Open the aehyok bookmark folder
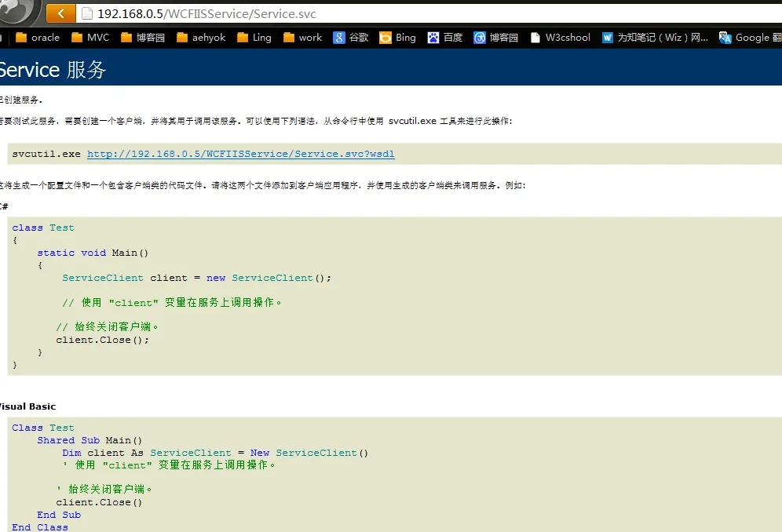 pos(202,37)
